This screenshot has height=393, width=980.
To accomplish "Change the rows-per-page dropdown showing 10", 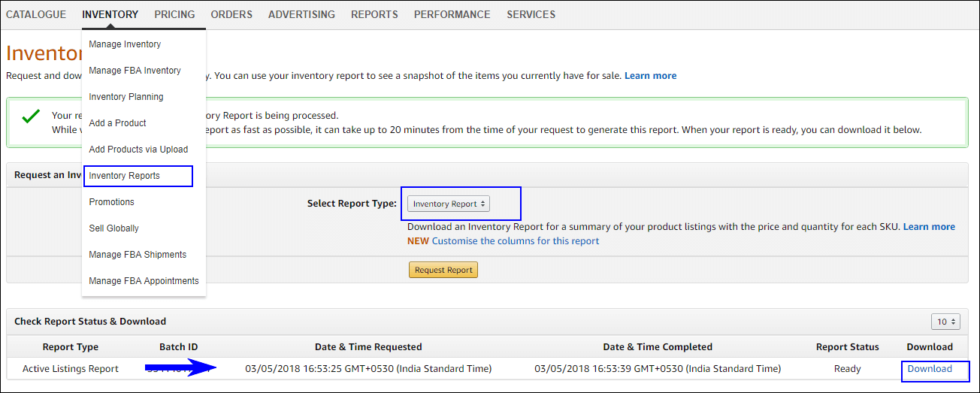I will coord(945,322).
